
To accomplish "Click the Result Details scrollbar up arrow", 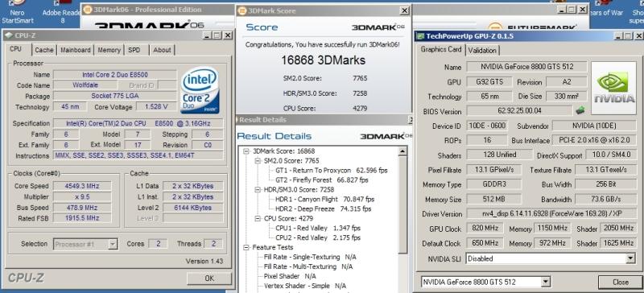I will coord(402,151).
